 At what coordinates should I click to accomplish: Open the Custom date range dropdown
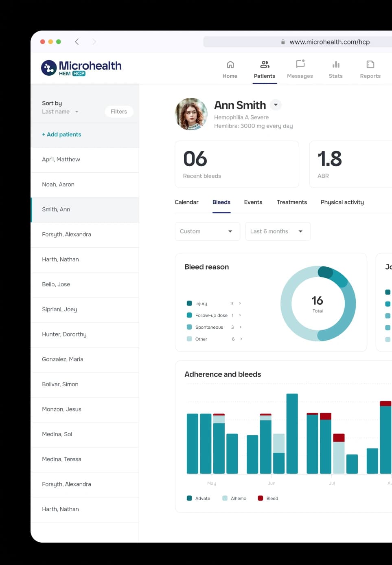click(x=207, y=231)
